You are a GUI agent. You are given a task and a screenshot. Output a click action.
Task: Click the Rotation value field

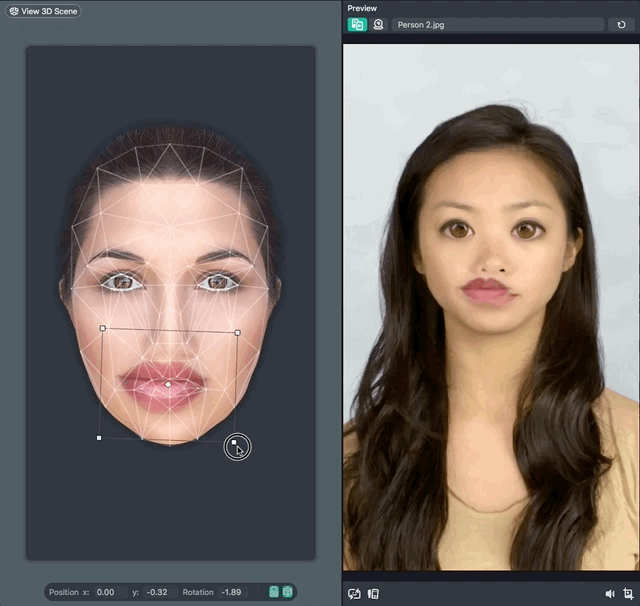(x=231, y=592)
